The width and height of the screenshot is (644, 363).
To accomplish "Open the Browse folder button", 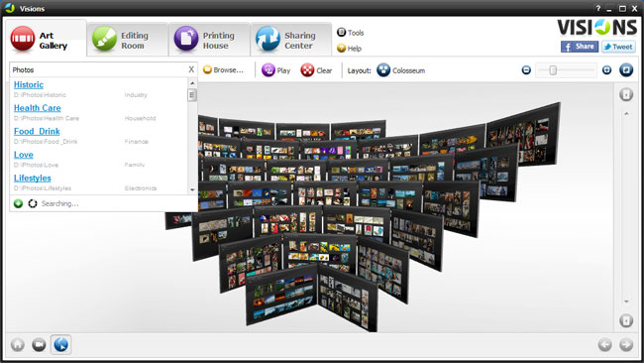I will pos(224,70).
